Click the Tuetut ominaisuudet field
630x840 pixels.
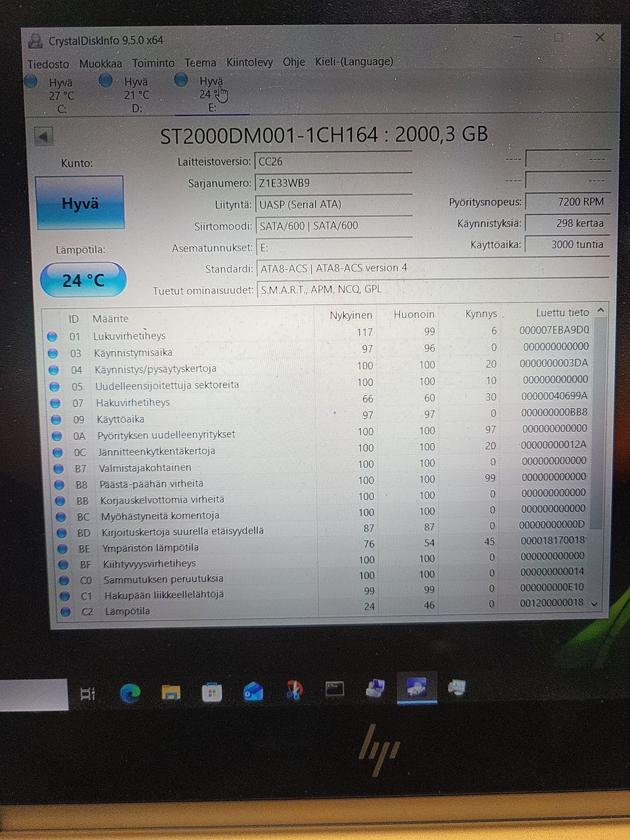[x=432, y=289]
